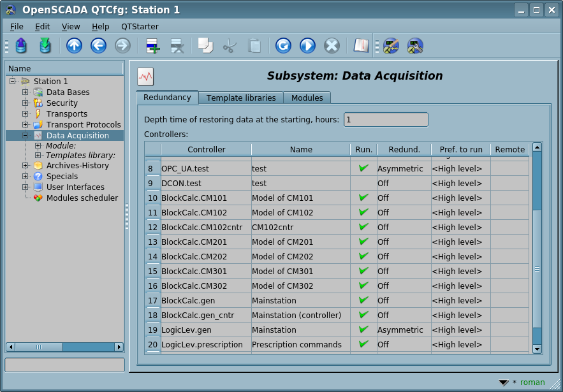Click the Controller column header
Viewport: 563px width, 392px height.
click(206, 150)
